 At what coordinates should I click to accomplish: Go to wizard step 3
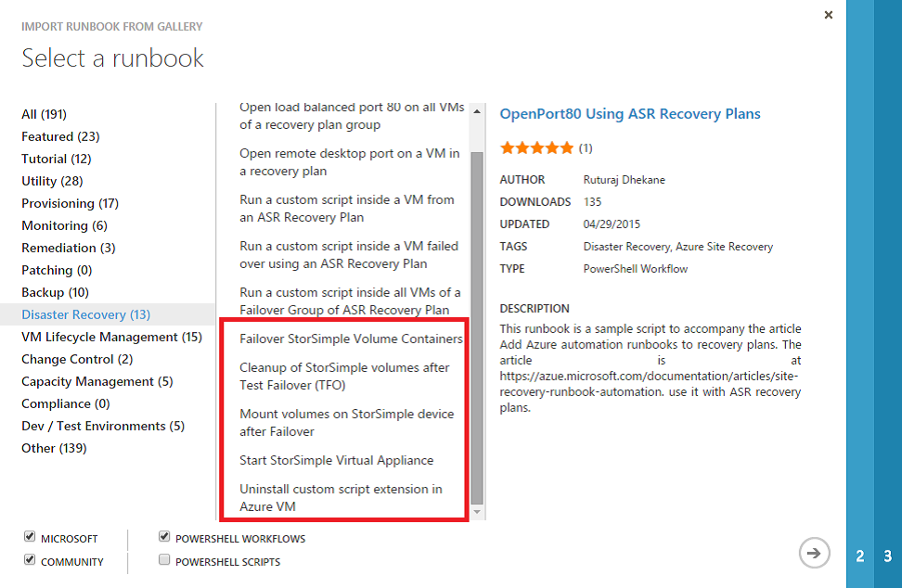(x=887, y=556)
